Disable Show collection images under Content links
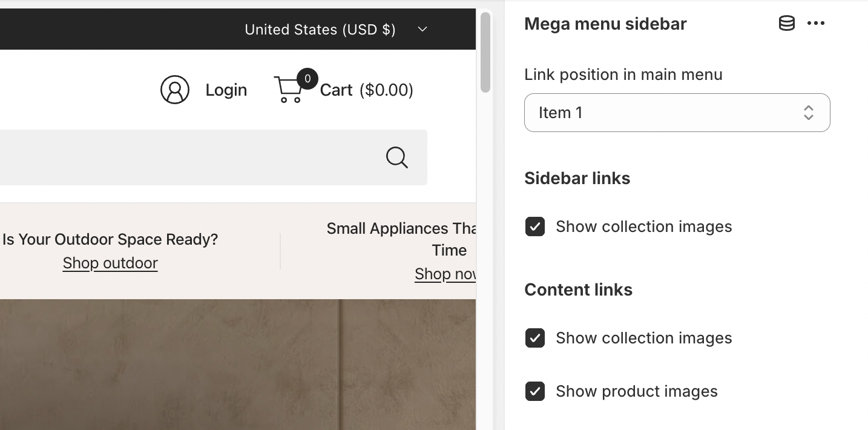Image resolution: width=868 pixels, height=430 pixels. coord(535,338)
